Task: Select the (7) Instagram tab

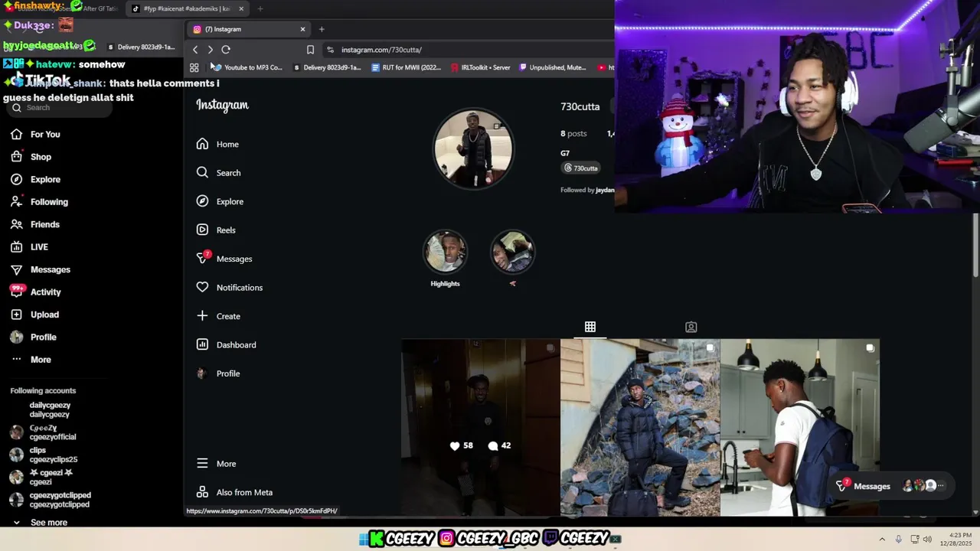Action: pyautogui.click(x=249, y=29)
